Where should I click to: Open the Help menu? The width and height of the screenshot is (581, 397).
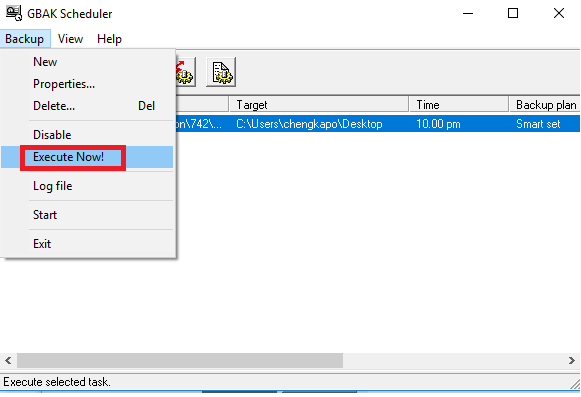[x=109, y=39]
